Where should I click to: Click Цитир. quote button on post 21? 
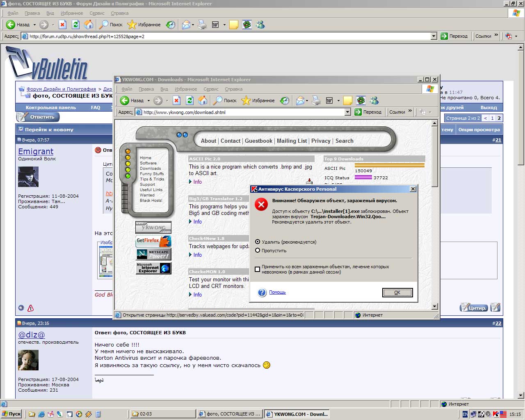[474, 307]
